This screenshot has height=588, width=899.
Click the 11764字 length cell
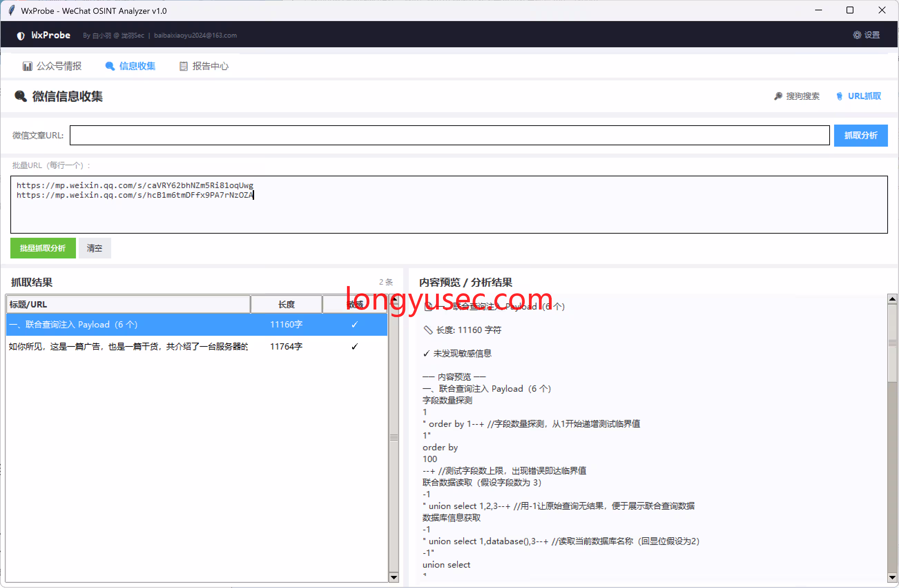[286, 346]
